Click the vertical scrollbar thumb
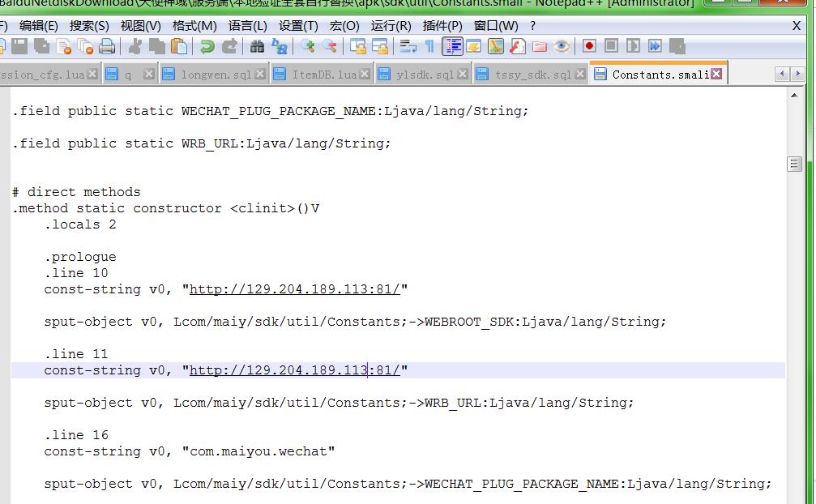 [x=794, y=164]
